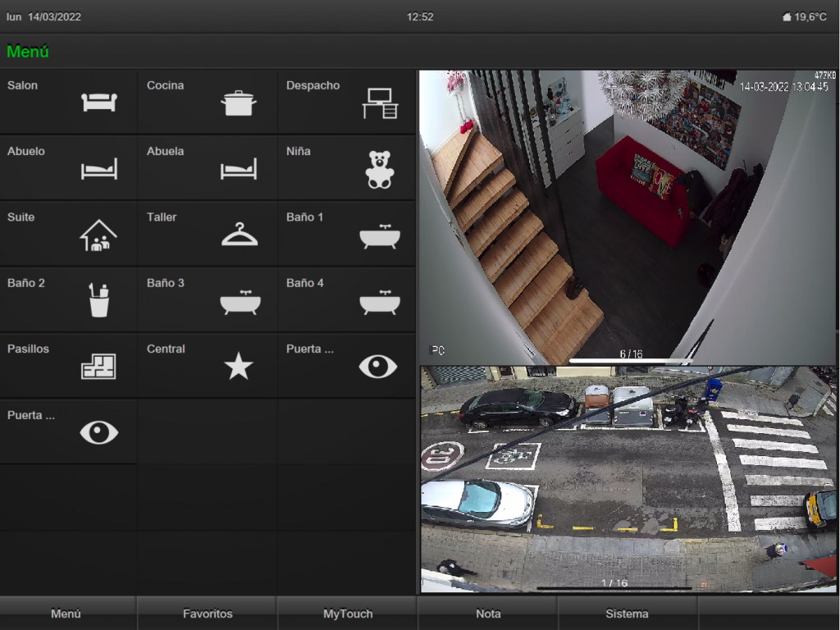Open the Despacho desk icon
The height and width of the screenshot is (630, 840).
click(380, 103)
